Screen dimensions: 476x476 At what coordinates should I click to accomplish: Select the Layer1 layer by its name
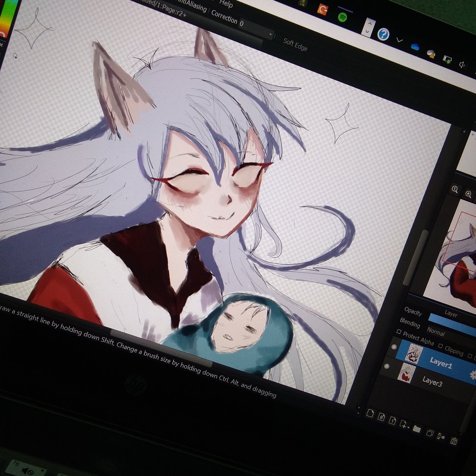tap(441, 363)
